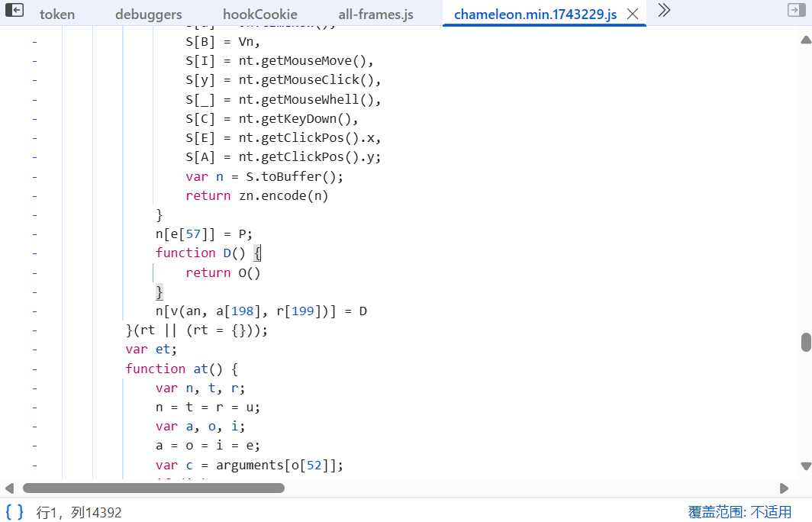
Task: Toggle breakpoint on the function D() line
Action: [x=34, y=253]
